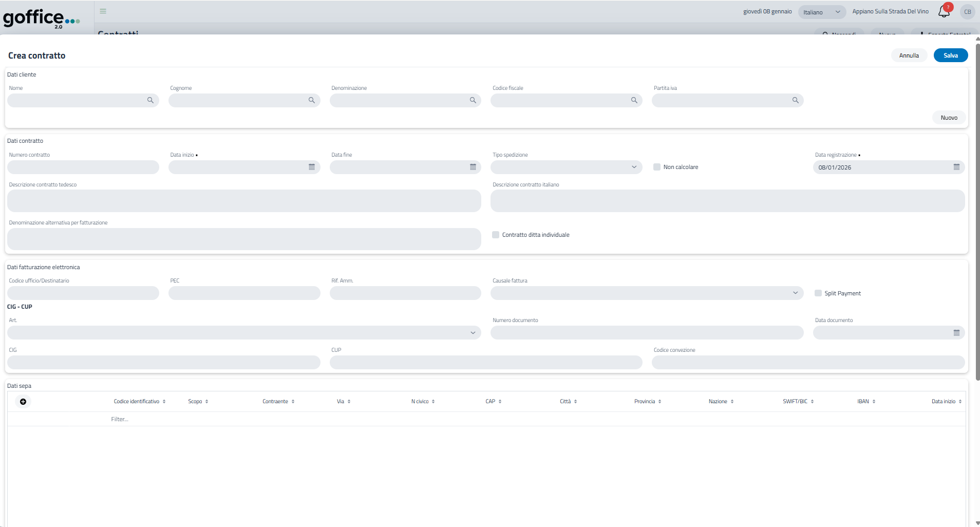Click the Numero contratto input field
Image resolution: width=980 pixels, height=527 pixels.
pos(83,167)
